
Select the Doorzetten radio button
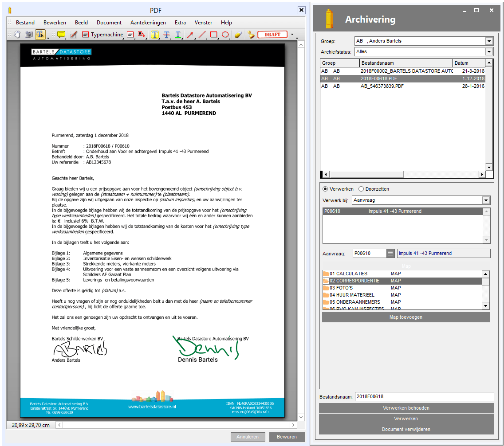(361, 189)
